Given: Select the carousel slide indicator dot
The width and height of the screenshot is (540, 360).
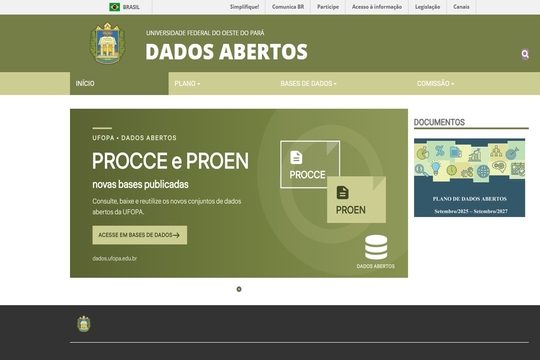Looking at the screenshot, I should point(239,289).
